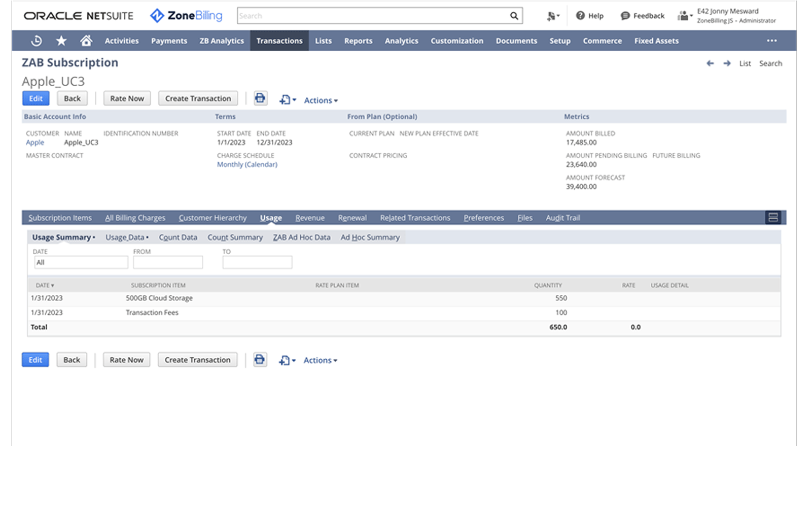Viewport: 812px width, 513px height.
Task: Click the top Rate Now button
Action: point(127,98)
